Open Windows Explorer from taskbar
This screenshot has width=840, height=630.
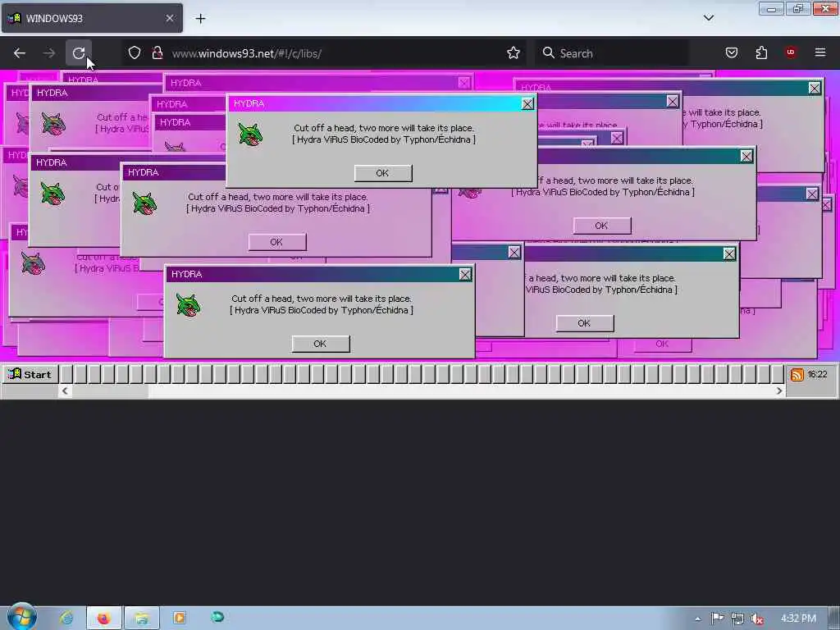(x=141, y=619)
